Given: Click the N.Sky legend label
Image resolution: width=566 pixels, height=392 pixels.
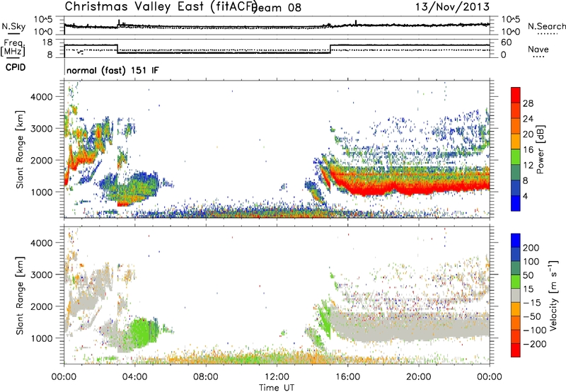Looking at the screenshot, I should tap(13, 26).
